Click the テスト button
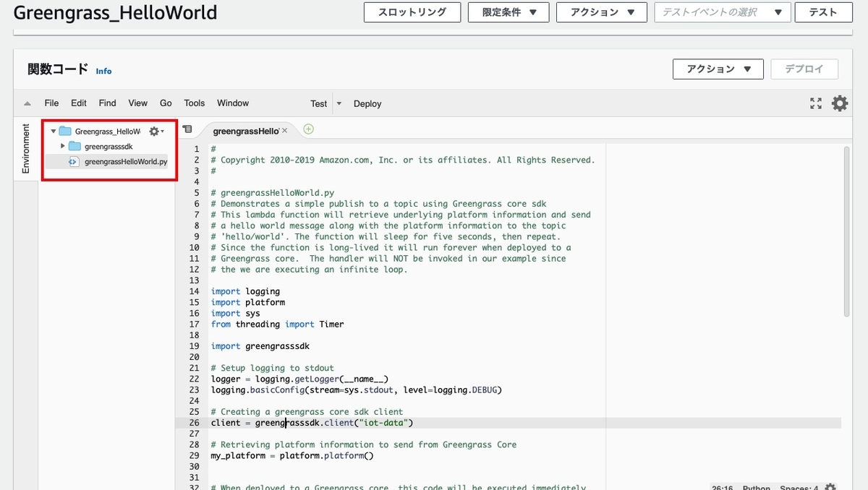Image resolution: width=868 pixels, height=490 pixels. 823,12
